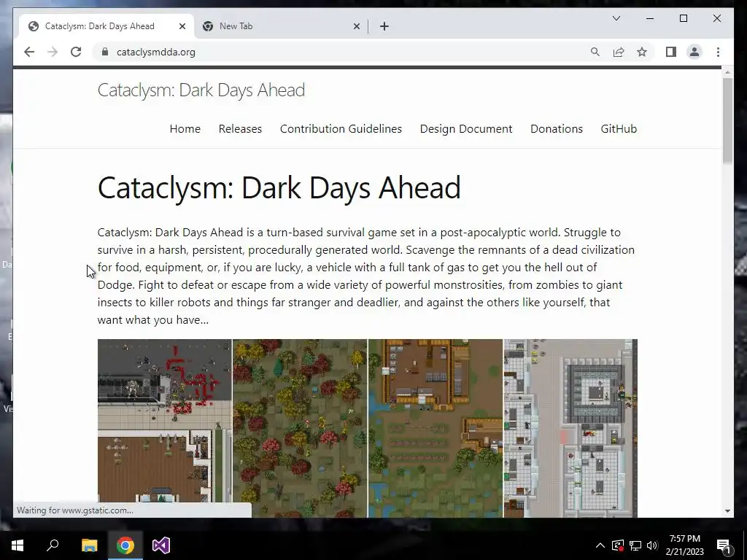Visit the Donations page
The image size is (747, 560).
tap(557, 129)
